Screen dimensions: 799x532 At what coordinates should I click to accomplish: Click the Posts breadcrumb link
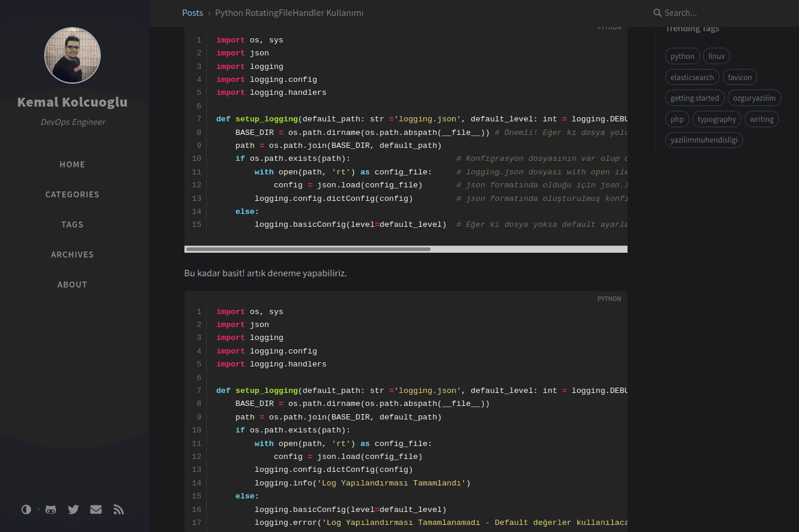pos(192,13)
